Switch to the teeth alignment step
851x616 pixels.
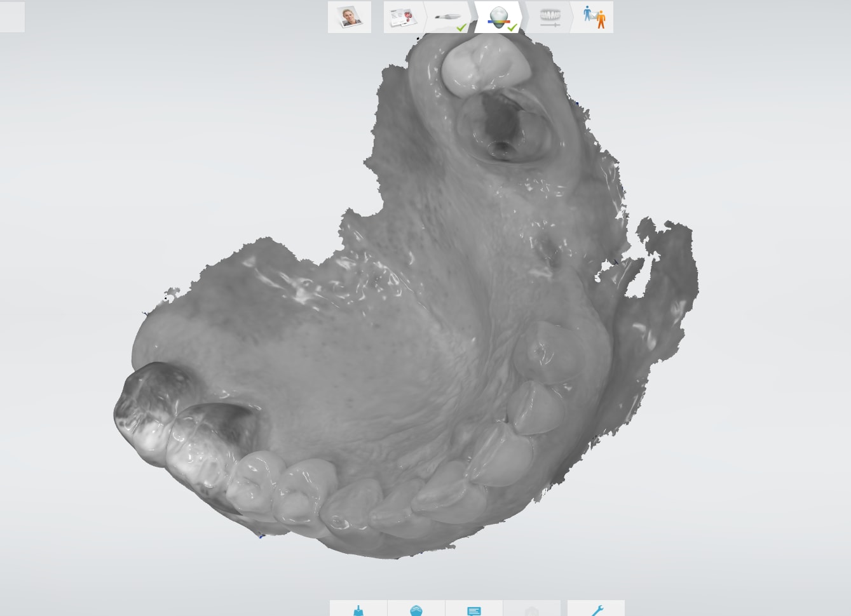click(x=549, y=17)
